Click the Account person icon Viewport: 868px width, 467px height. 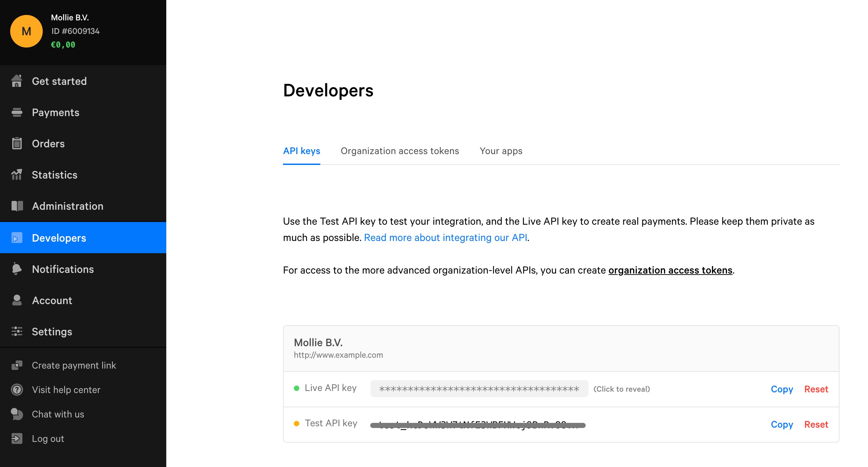coord(17,300)
